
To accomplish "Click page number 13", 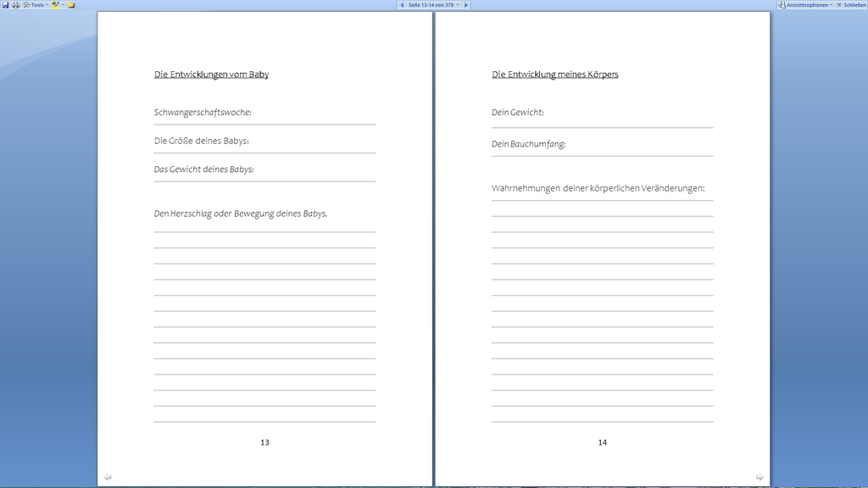I will point(264,442).
